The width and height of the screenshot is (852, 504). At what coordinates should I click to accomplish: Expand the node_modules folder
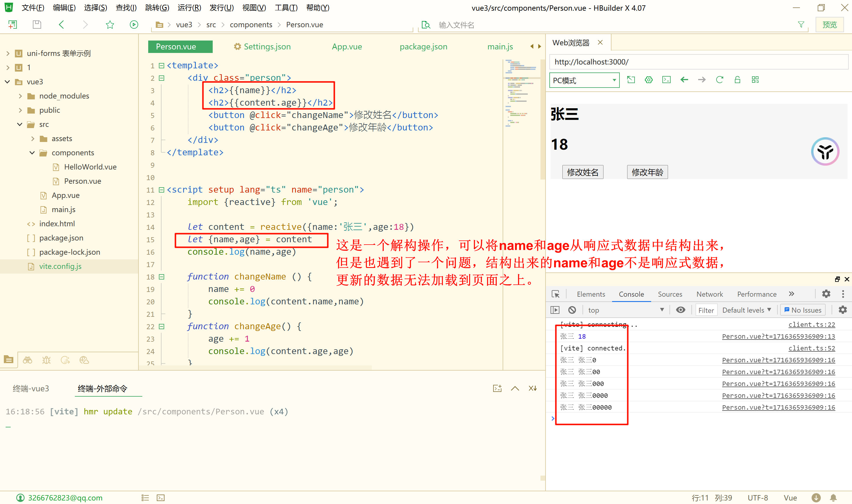[20, 96]
